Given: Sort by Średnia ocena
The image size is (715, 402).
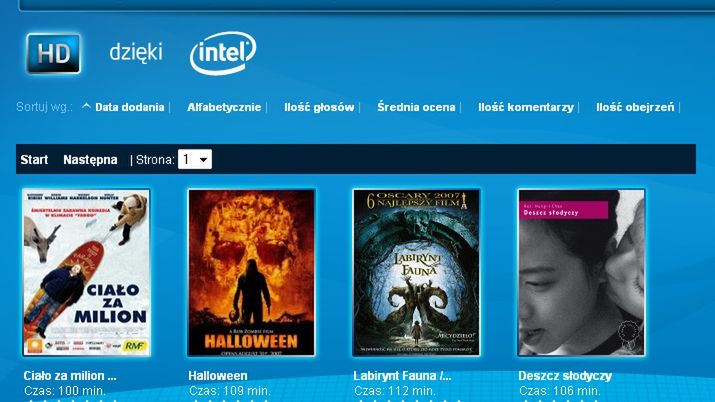Looking at the screenshot, I should click(416, 107).
